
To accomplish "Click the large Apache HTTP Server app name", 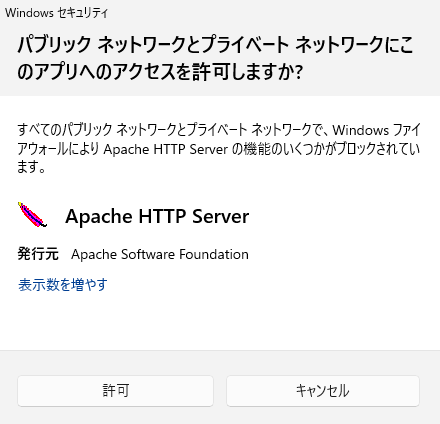I will [x=157, y=217].
